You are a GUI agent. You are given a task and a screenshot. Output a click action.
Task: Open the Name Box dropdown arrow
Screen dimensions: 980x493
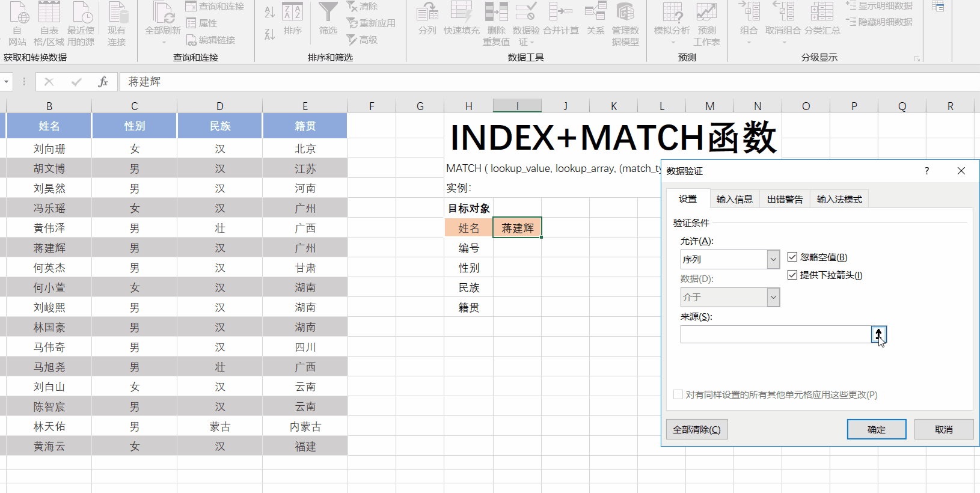(6, 82)
